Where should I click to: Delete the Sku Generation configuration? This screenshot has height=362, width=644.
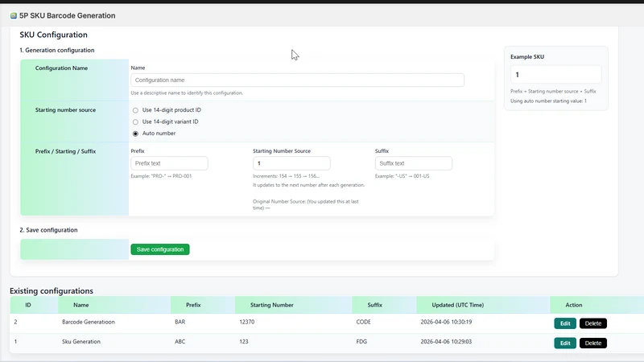point(593,343)
